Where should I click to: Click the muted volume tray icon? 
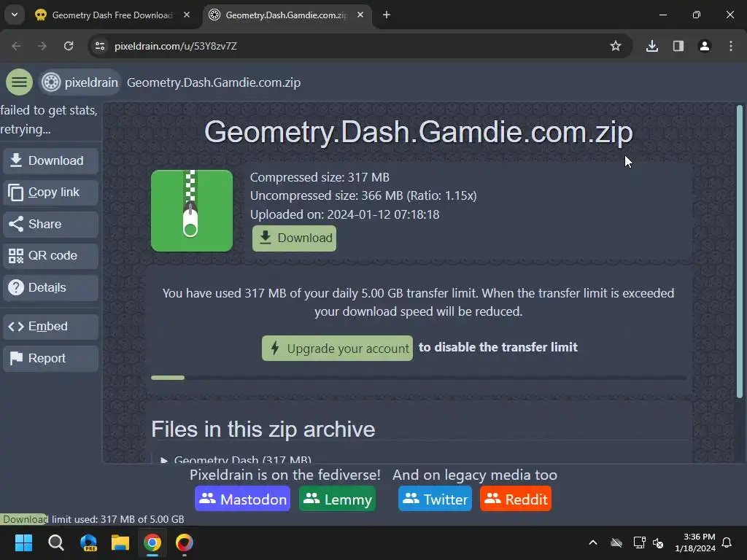click(659, 542)
